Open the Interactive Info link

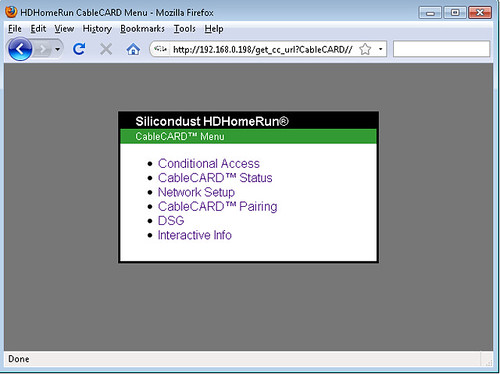click(x=194, y=235)
